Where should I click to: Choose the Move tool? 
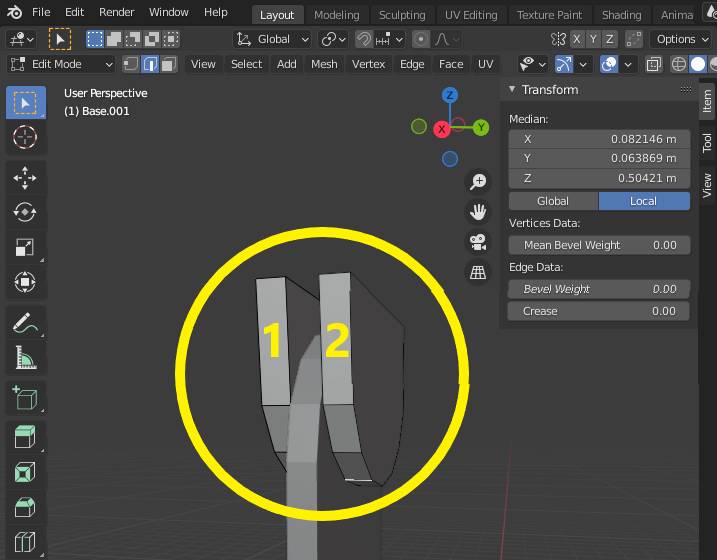coord(26,178)
